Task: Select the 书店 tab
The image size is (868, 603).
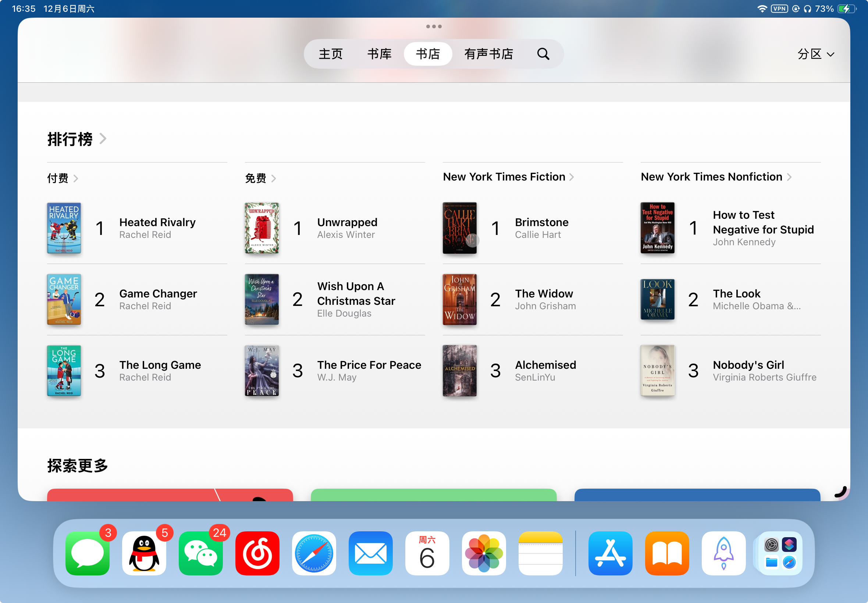Action: [428, 54]
